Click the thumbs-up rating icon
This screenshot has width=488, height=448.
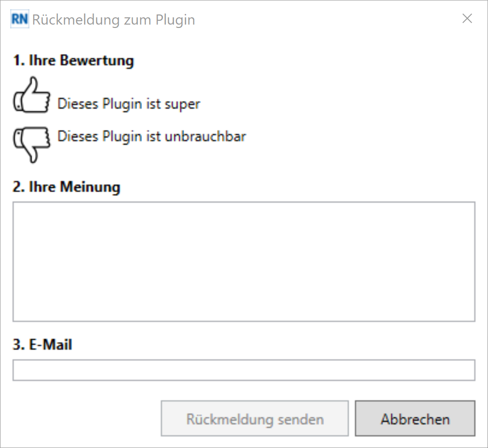pyautogui.click(x=31, y=95)
